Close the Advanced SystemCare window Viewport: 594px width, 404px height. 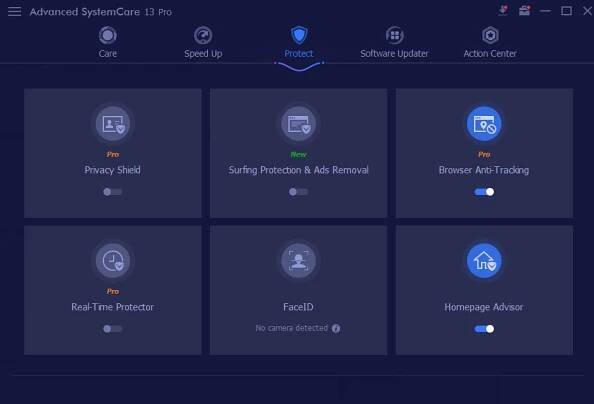coord(587,11)
